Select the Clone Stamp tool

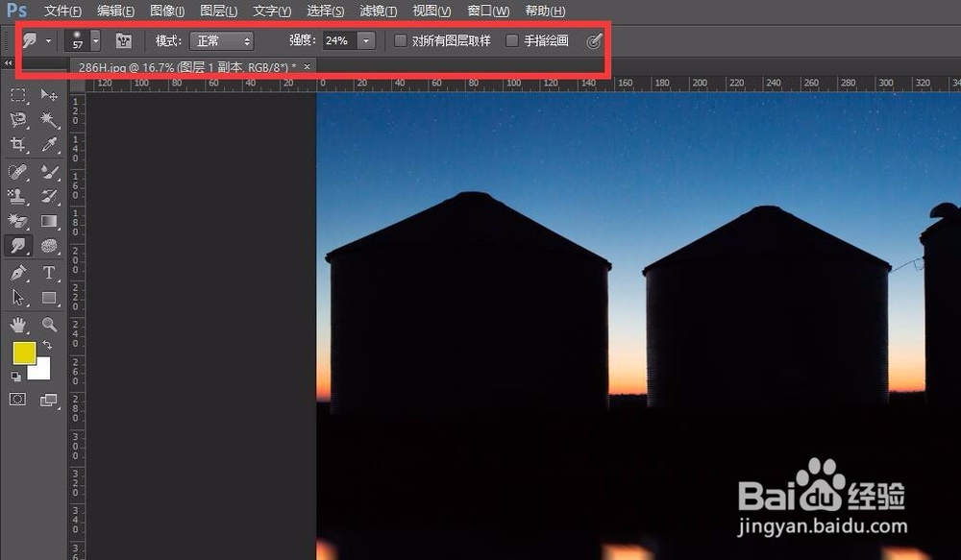17,196
